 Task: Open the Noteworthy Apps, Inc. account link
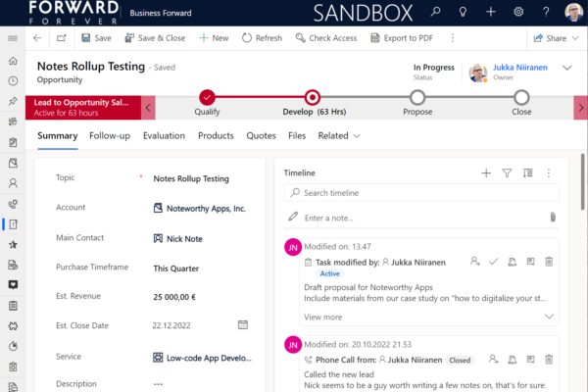(206, 208)
